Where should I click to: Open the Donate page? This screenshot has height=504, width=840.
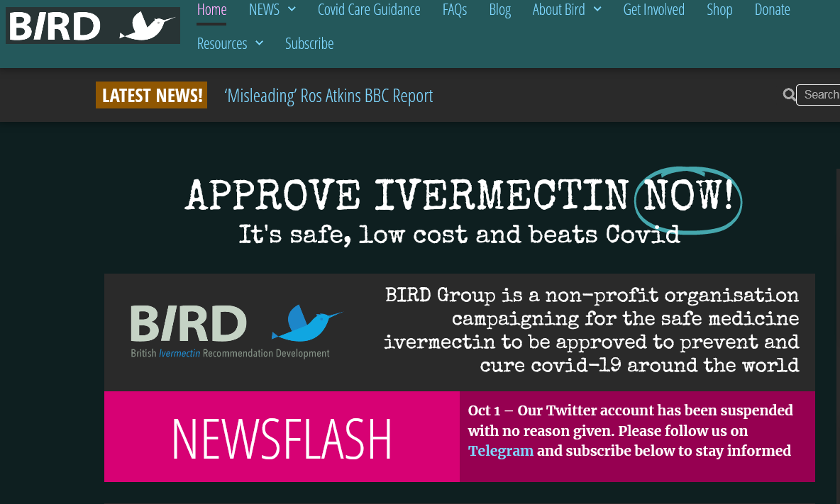pos(773,10)
